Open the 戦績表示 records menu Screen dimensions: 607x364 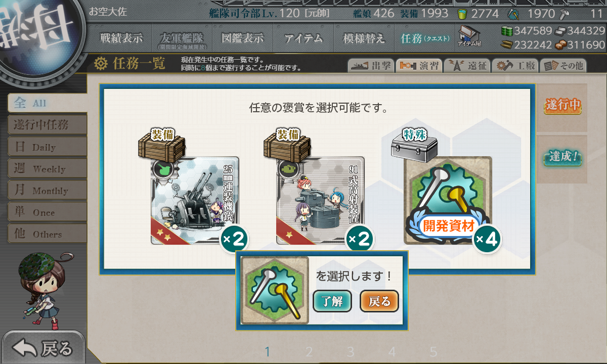point(121,38)
